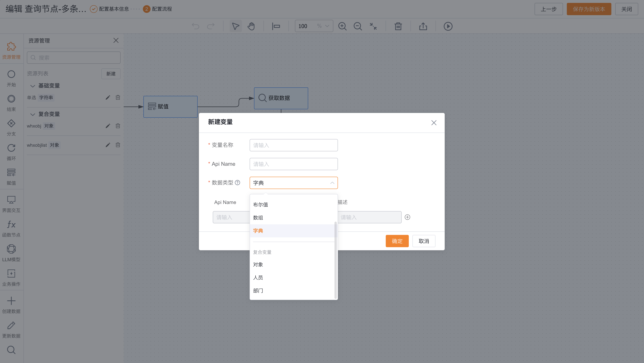Select the 更新数据 pencil node

(11, 330)
